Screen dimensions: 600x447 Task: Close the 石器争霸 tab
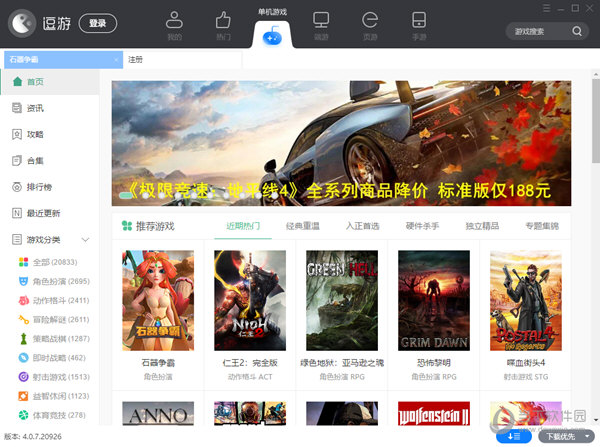tap(116, 60)
